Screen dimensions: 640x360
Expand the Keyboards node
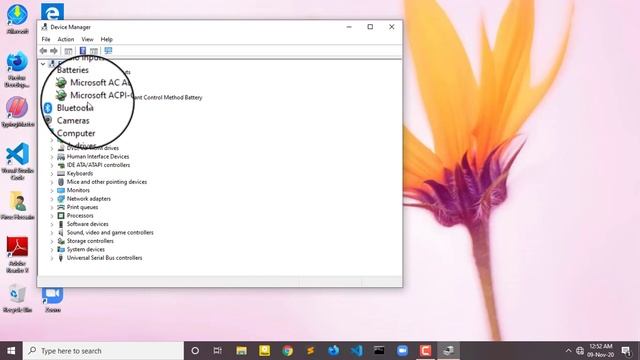52,173
